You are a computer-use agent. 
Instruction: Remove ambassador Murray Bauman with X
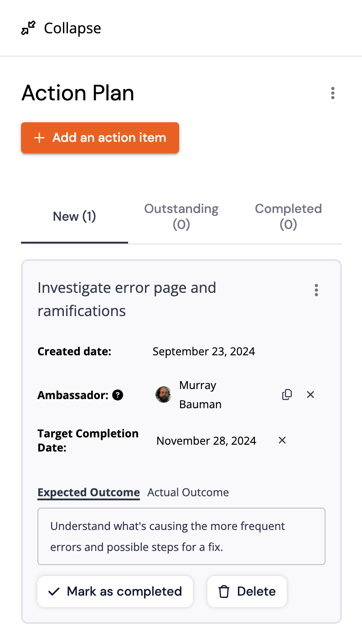point(310,395)
